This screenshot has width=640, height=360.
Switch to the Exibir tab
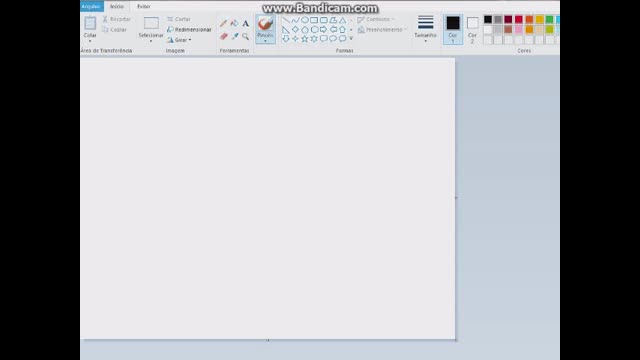(x=144, y=7)
